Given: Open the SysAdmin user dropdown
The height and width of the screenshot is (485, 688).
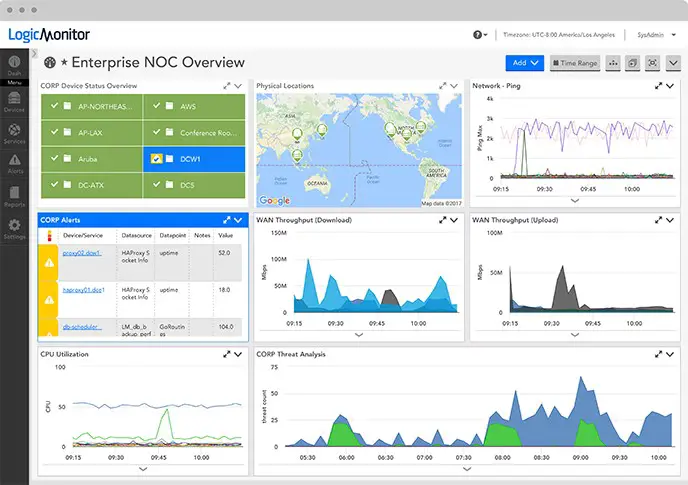Looking at the screenshot, I should (x=657, y=34).
